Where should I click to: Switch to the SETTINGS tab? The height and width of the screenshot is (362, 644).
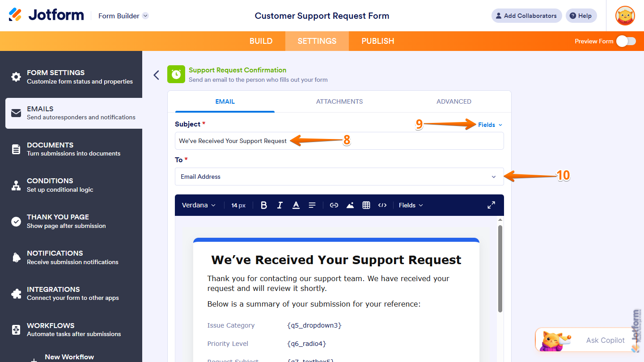317,41
